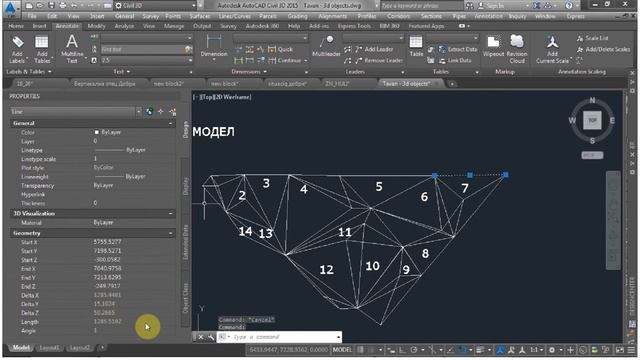Click the customize wrench icon on command line
Viewport: 640px width, 360px height.
[211, 337]
